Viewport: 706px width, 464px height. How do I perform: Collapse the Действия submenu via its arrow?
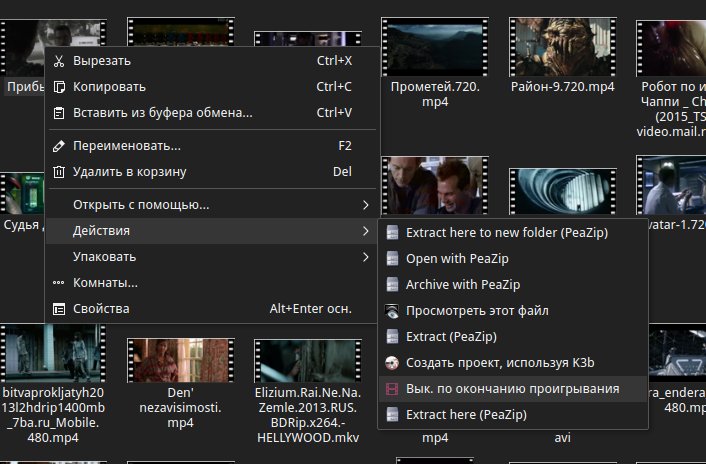(x=365, y=232)
